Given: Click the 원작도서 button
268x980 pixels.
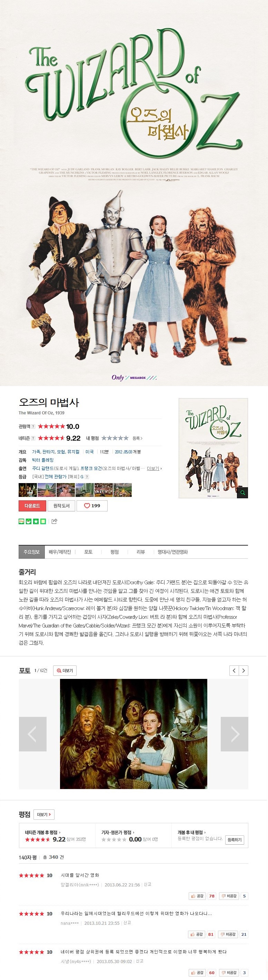Looking at the screenshot, I should coord(61,506).
